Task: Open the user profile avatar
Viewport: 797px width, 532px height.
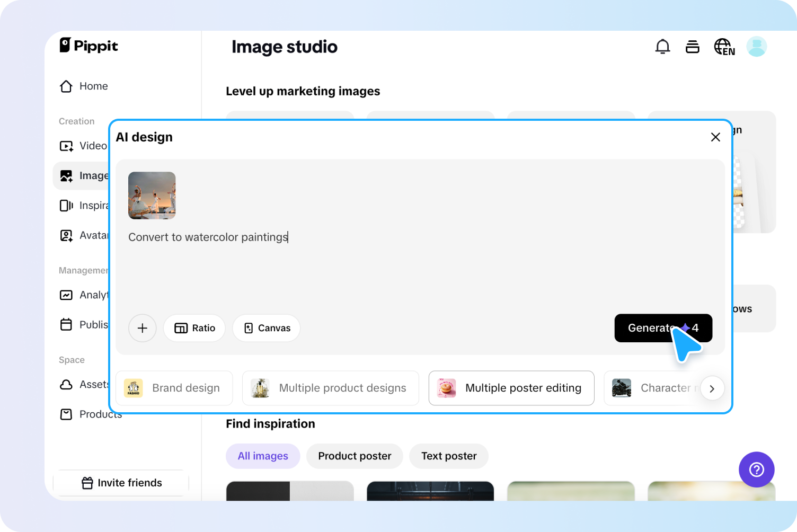Action: (756, 47)
